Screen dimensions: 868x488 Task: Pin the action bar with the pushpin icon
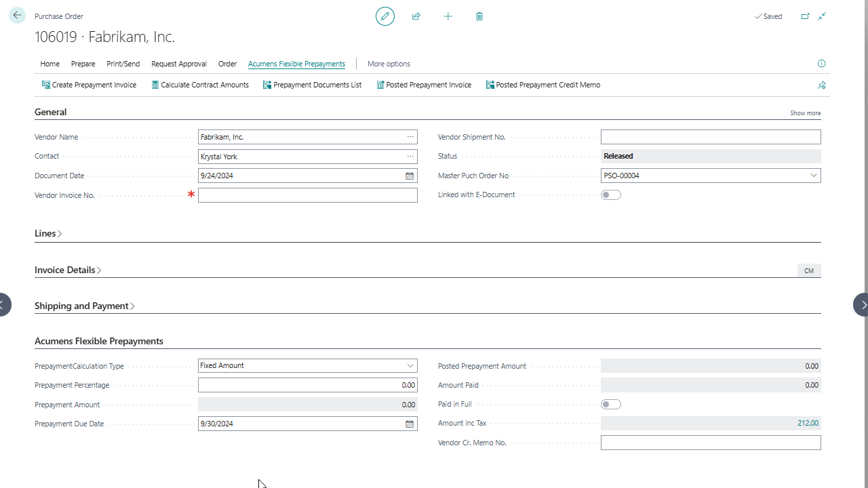pyautogui.click(x=821, y=85)
